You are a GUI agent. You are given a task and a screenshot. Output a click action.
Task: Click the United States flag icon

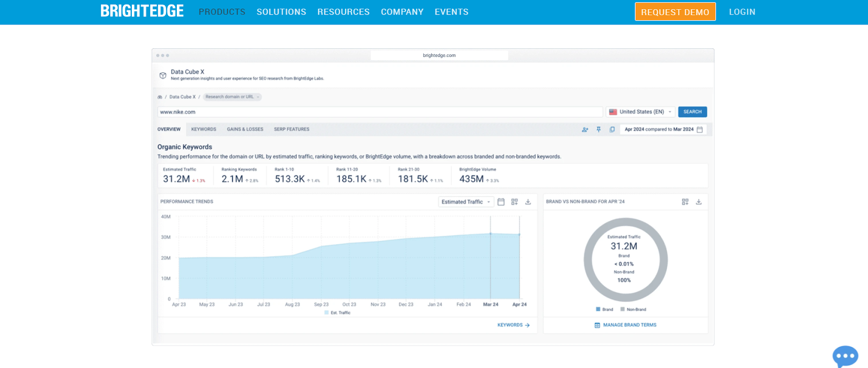coord(613,112)
